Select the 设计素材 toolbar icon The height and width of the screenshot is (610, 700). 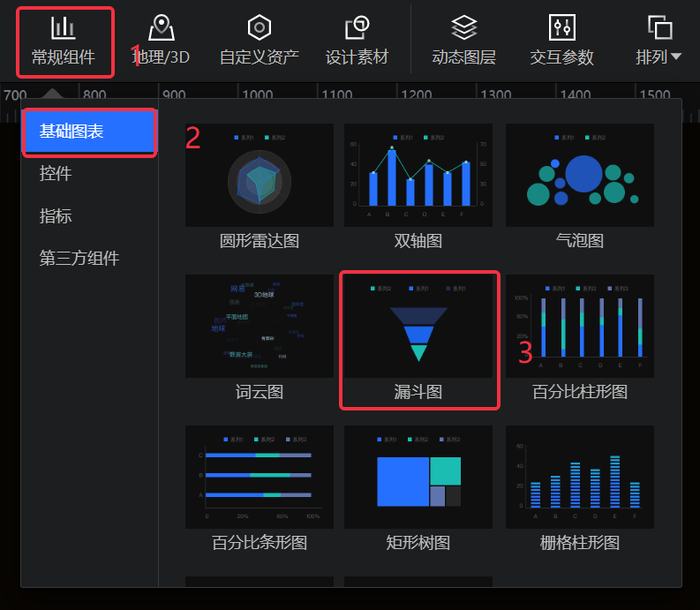(x=357, y=28)
